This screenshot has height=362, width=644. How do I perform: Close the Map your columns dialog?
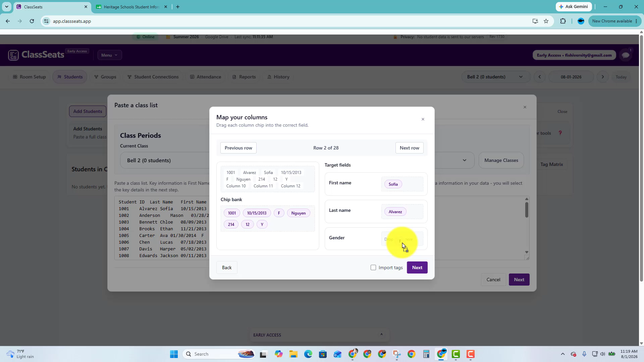click(x=423, y=119)
